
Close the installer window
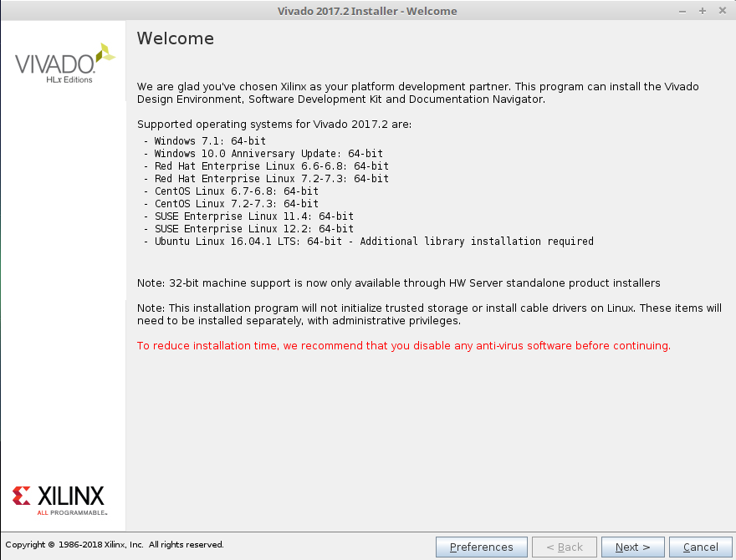pos(723,11)
